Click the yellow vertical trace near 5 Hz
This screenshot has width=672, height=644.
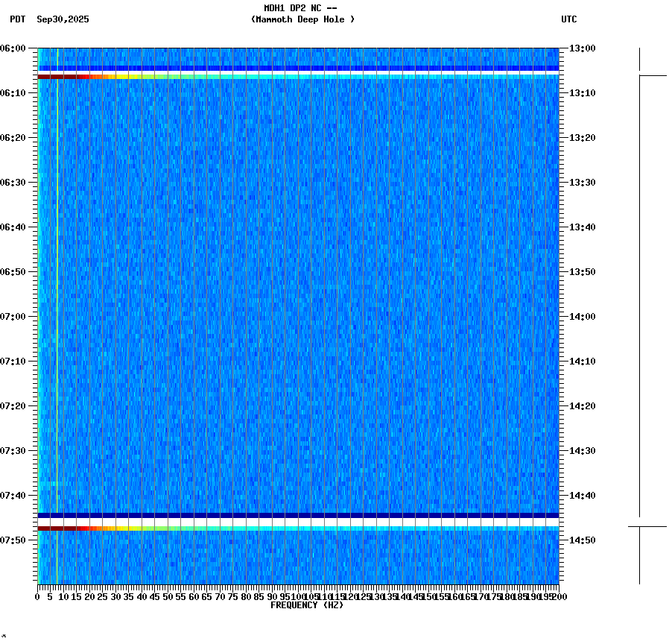tap(57, 298)
